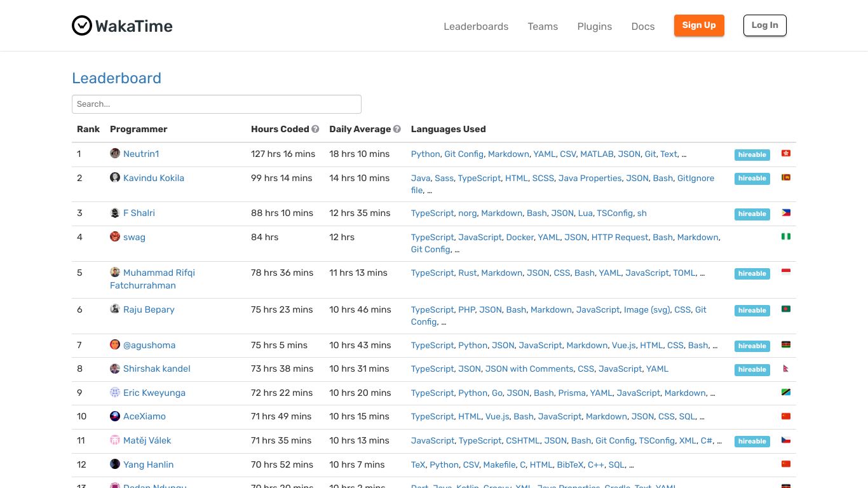Screen dimensions: 868x488
Task: Click the 127 hrs 16 mins cell
Action: (283, 154)
